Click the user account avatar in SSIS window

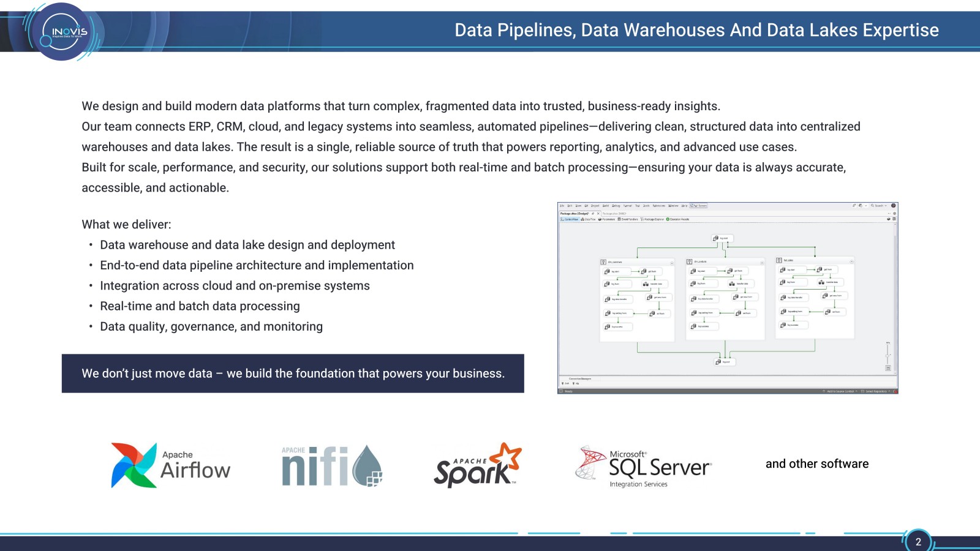tap(893, 206)
